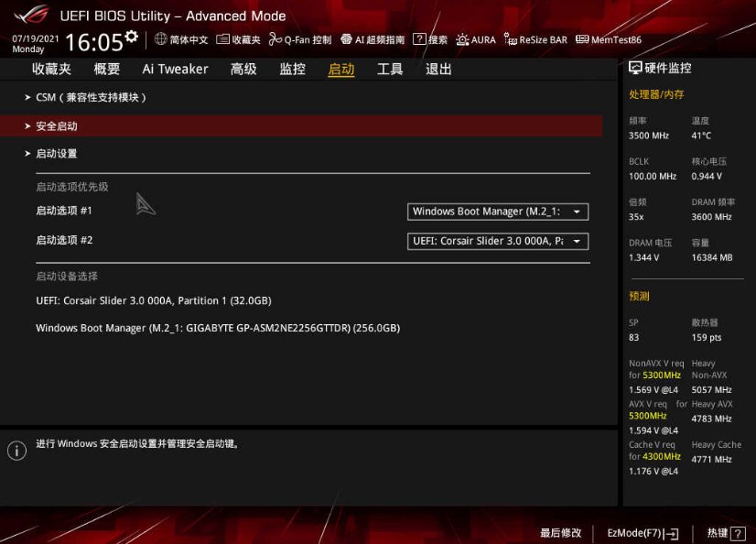Click the 收藏夹 favorites icon in top bar
The image size is (756, 544).
tap(242, 39)
